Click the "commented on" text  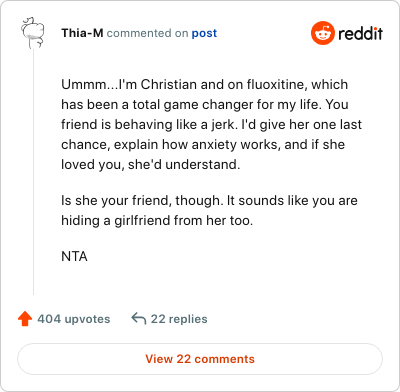coord(147,33)
